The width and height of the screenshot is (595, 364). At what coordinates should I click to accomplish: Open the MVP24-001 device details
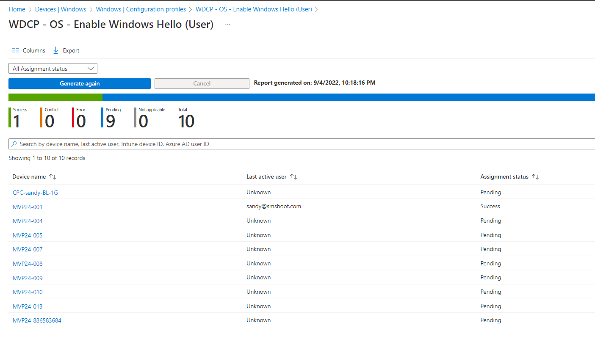pyautogui.click(x=27, y=207)
